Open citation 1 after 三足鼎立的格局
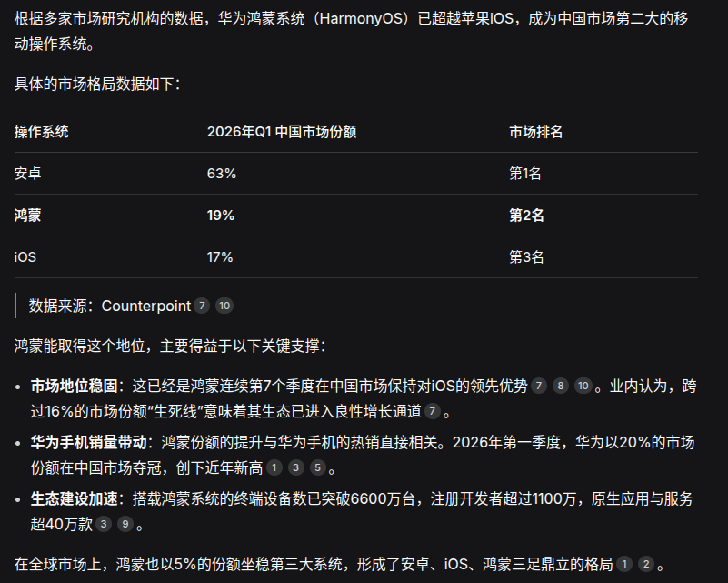This screenshot has width=728, height=583. click(x=624, y=564)
